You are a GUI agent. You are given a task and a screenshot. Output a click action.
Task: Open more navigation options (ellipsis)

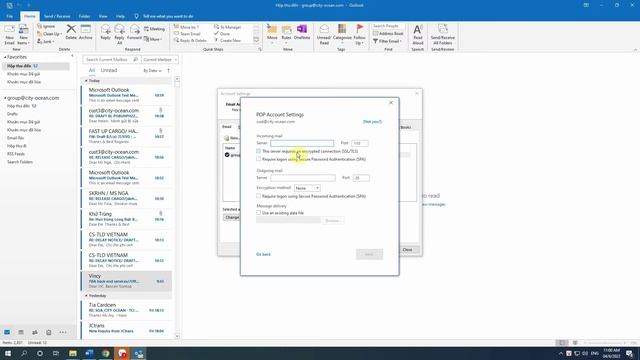63,332
